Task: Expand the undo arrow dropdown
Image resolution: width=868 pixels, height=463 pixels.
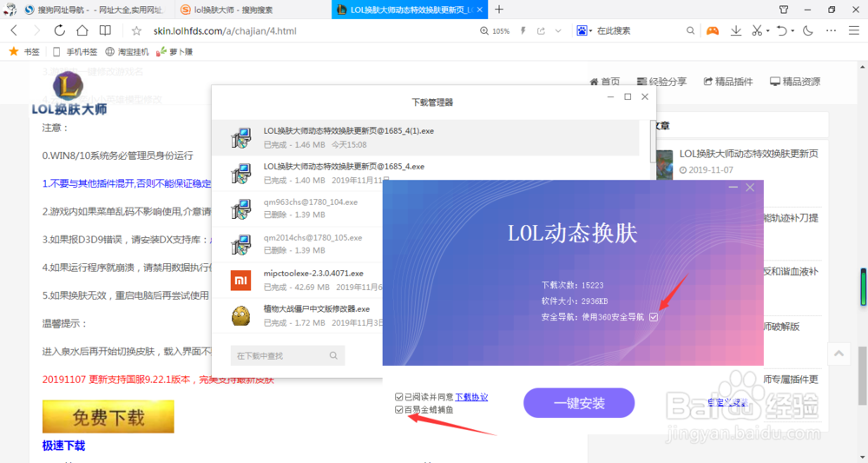Action: pos(792,31)
